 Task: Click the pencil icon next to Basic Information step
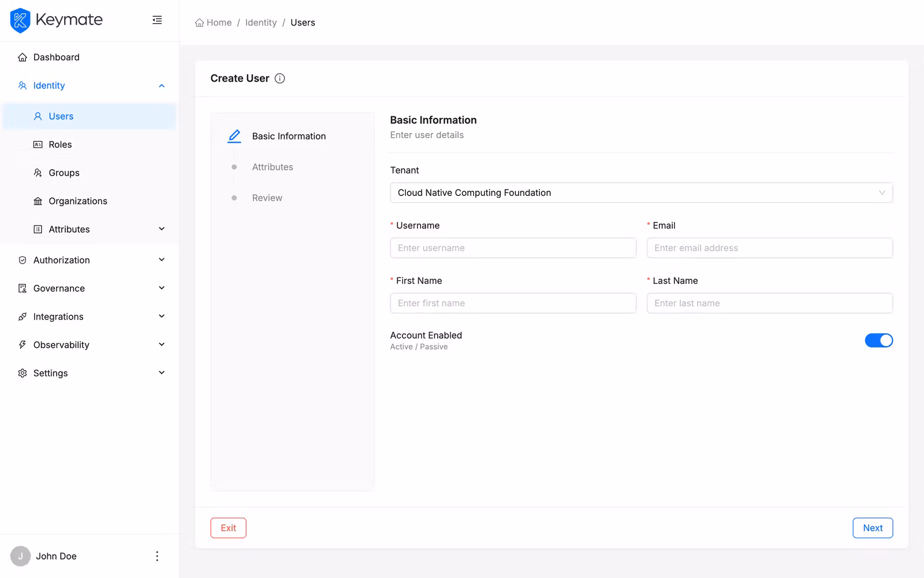234,136
